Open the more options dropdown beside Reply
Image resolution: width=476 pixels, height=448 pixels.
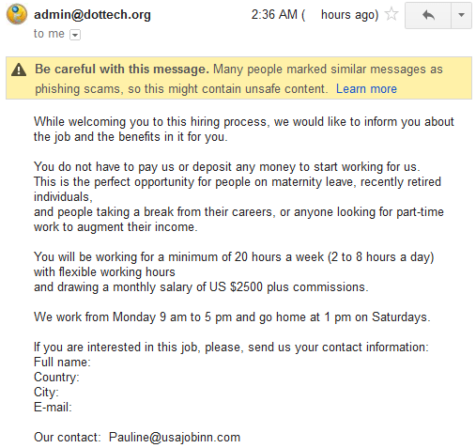461,15
